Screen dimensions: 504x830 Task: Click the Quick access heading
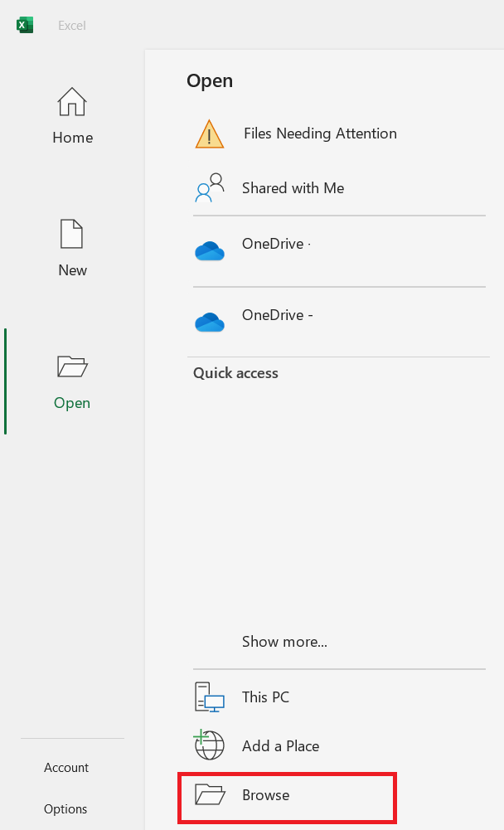pos(235,373)
